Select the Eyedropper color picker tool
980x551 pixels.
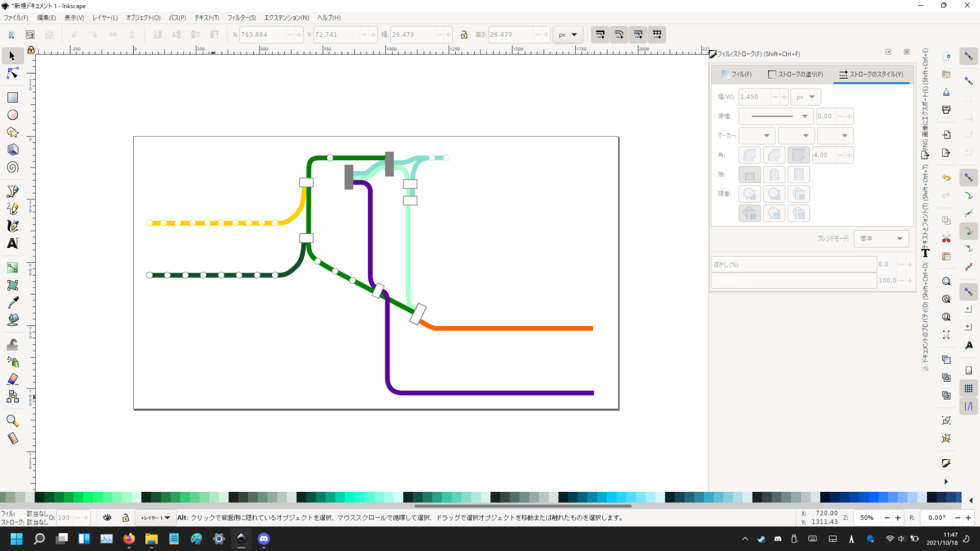12,302
